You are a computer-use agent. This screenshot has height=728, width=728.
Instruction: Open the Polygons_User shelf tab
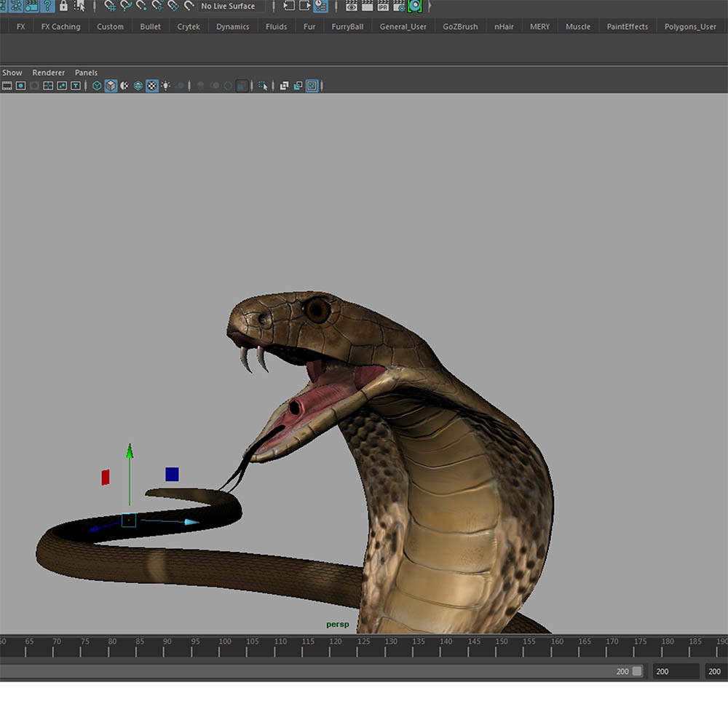(x=690, y=26)
